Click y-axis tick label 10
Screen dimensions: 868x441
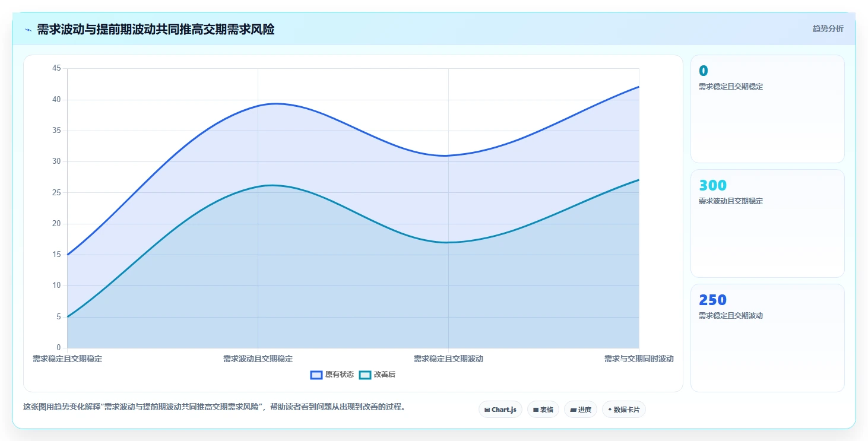pos(56,285)
